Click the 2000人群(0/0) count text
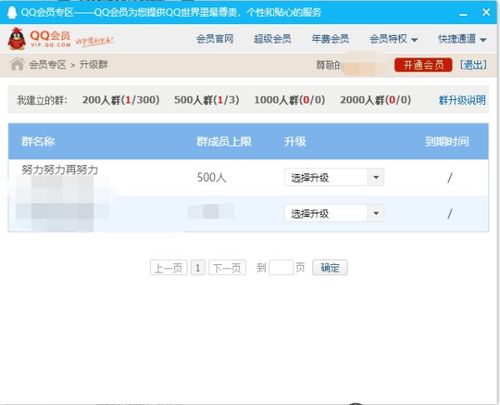Image resolution: width=500 pixels, height=405 pixels. tap(375, 100)
